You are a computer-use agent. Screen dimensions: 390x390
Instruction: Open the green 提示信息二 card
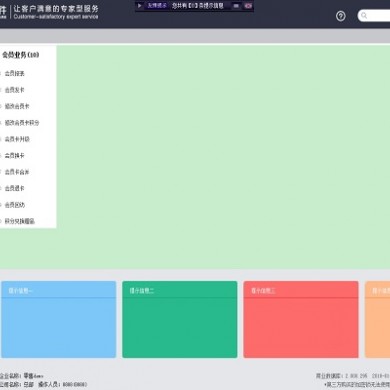[180, 319]
